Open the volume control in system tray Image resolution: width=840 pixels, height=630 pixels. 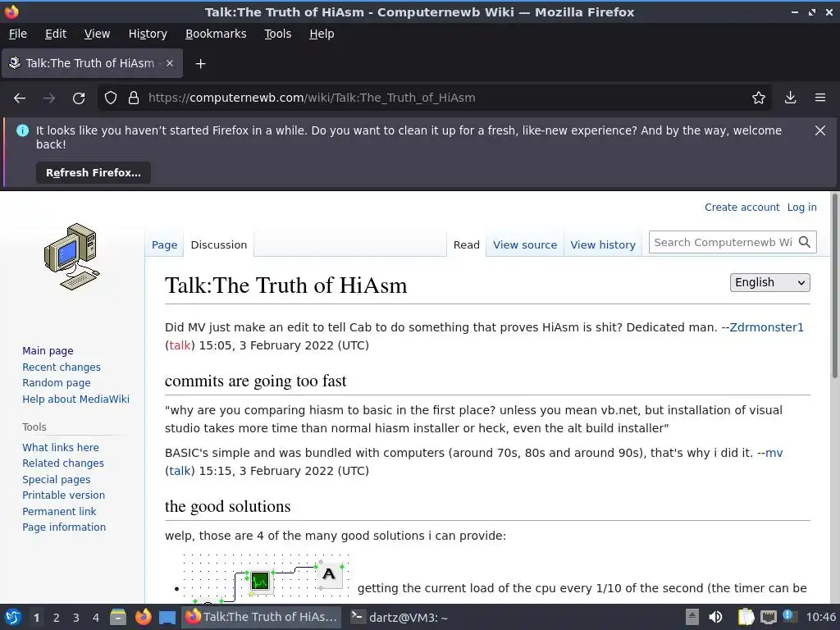click(715, 617)
